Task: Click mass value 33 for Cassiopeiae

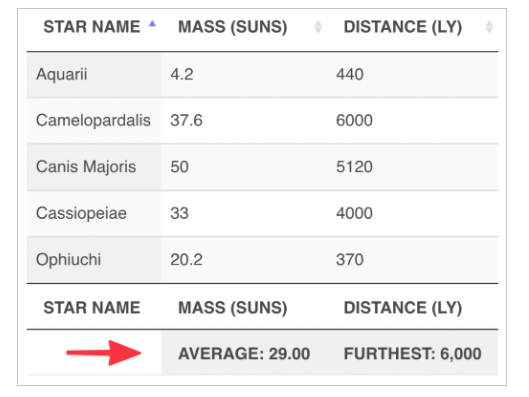Action: (179, 213)
